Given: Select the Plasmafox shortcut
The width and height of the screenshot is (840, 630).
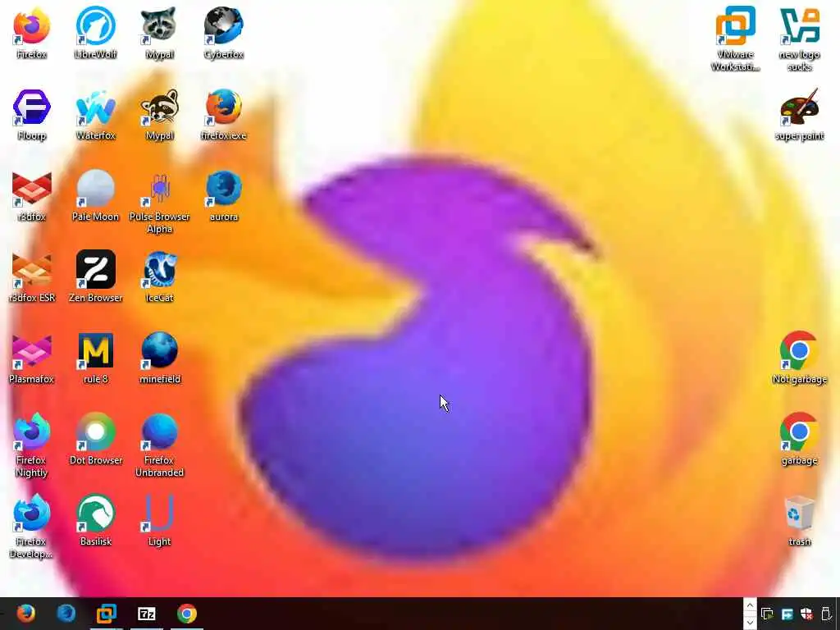Looking at the screenshot, I should click(x=32, y=359).
